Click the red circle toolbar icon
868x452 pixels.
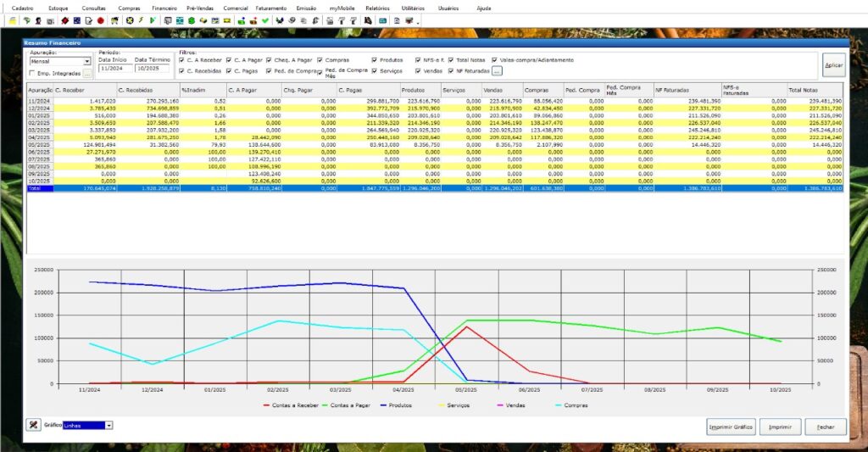101,20
